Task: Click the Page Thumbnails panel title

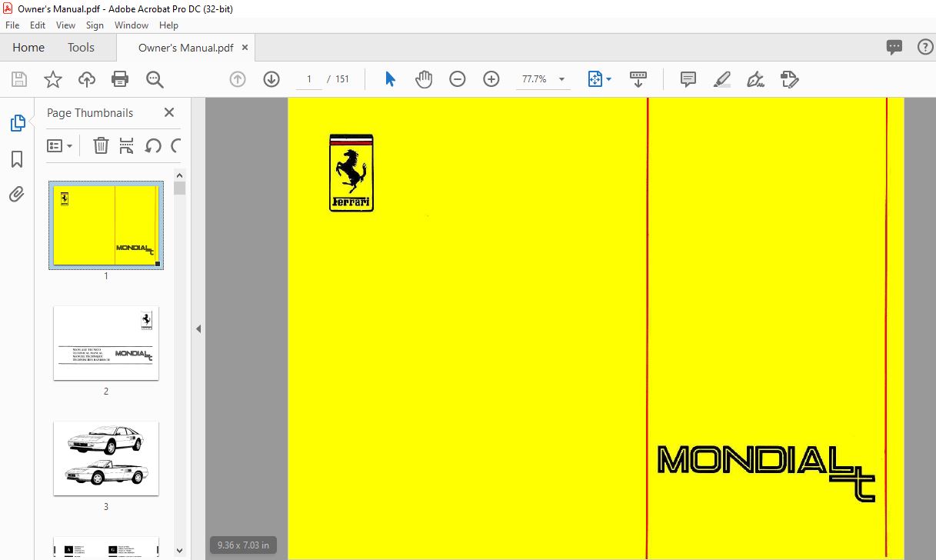Action: coord(90,112)
